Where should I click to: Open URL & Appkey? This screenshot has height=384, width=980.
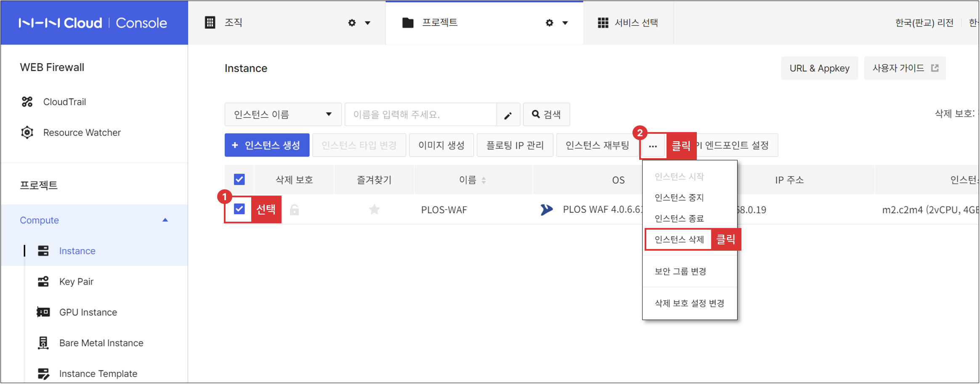click(819, 68)
